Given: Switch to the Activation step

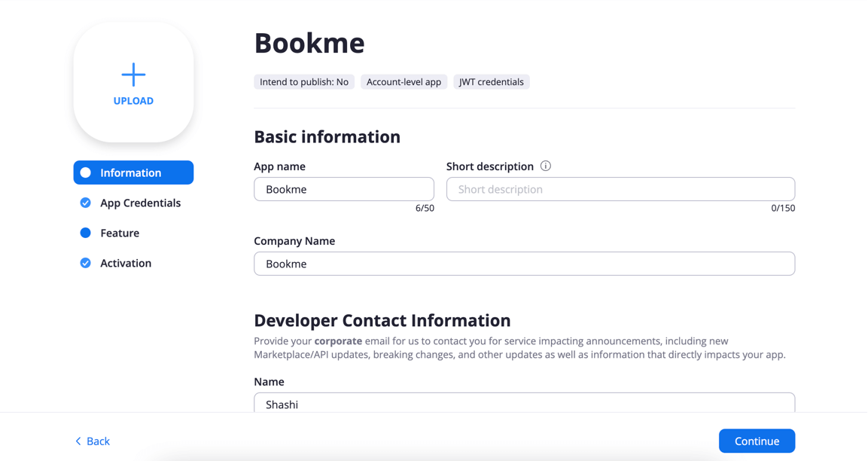Looking at the screenshot, I should (x=126, y=263).
